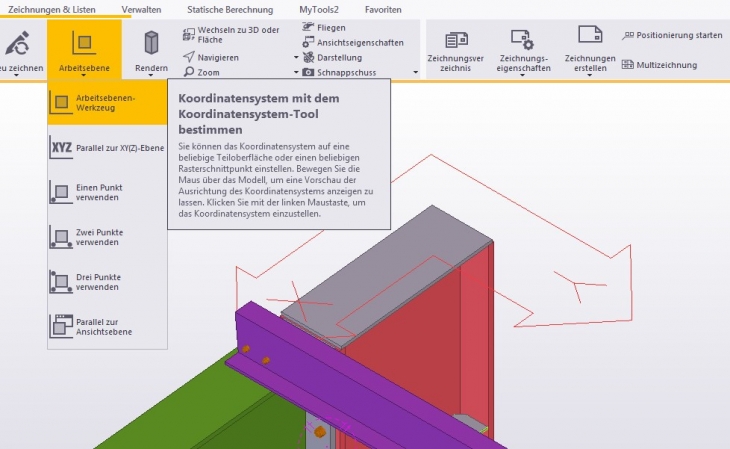Expand the Zeichnungseigenschaften dropdown arrow

pos(522,75)
